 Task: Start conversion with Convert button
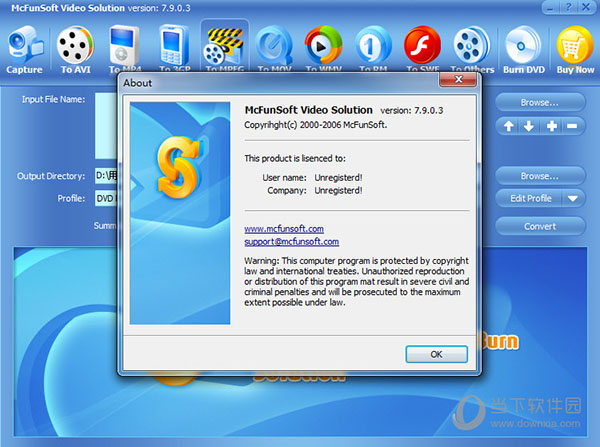tap(540, 227)
